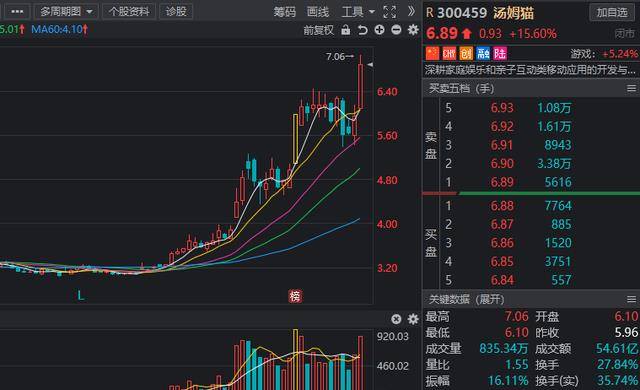This screenshot has width=640, height=390.
Task: Expand more toolbar options double chevron
Action: [411, 11]
